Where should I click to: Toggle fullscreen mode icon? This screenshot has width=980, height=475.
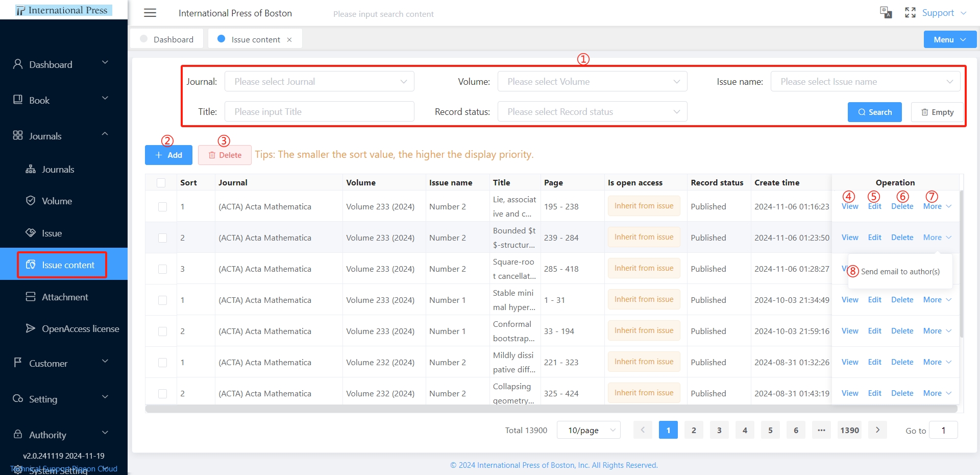point(910,13)
